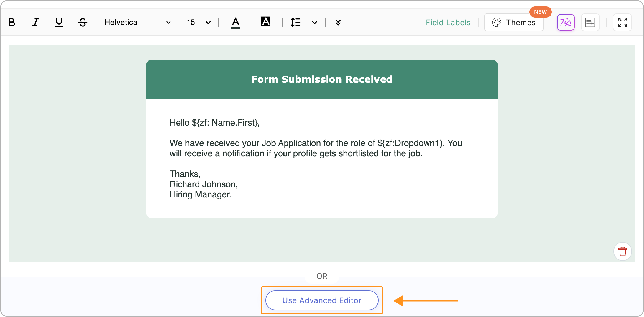Click Use Advanced Editor button
This screenshot has width=644, height=317.
tap(322, 300)
